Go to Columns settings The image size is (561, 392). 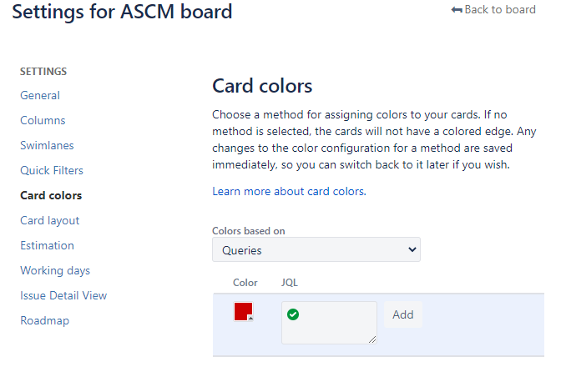click(43, 120)
